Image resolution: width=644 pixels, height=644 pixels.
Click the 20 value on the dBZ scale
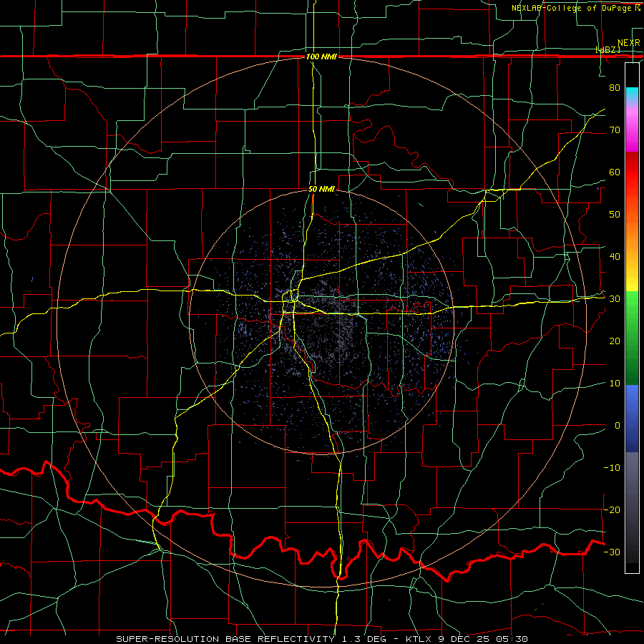click(615, 341)
